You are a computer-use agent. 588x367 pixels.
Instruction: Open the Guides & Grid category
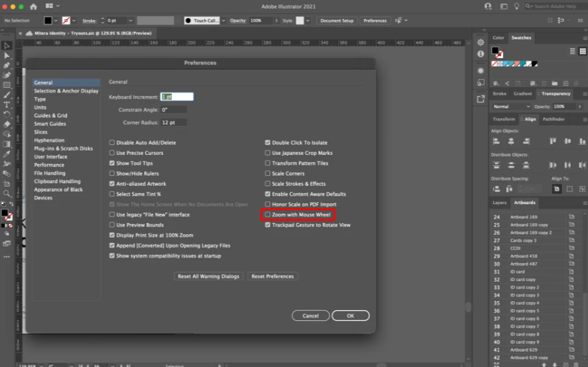50,116
